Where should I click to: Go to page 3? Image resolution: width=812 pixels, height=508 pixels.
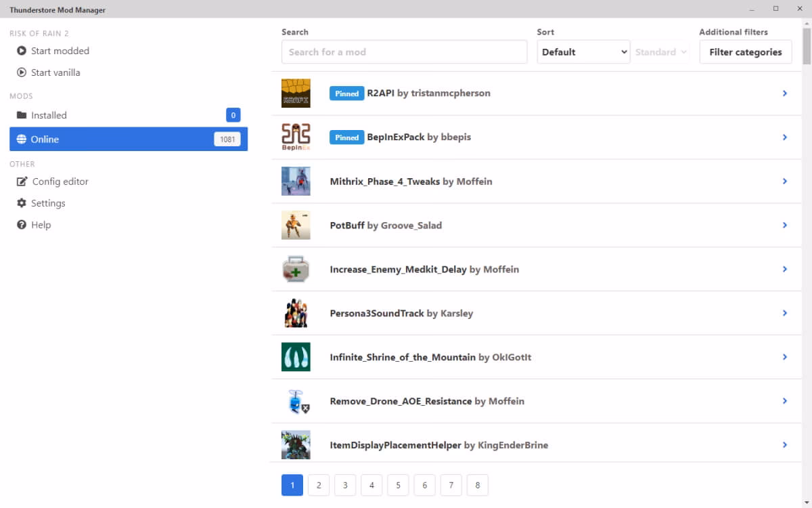click(x=345, y=485)
